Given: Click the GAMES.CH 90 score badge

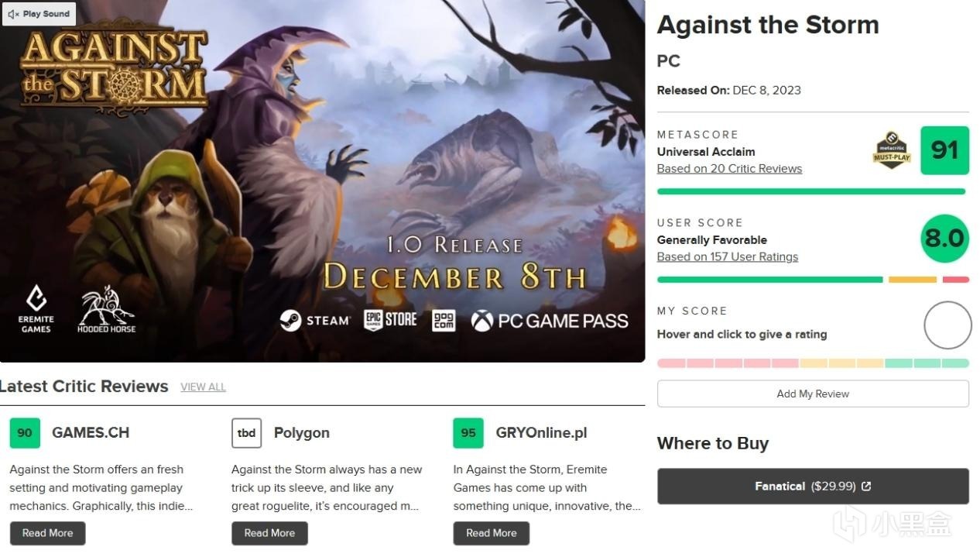Looking at the screenshot, I should (x=25, y=433).
